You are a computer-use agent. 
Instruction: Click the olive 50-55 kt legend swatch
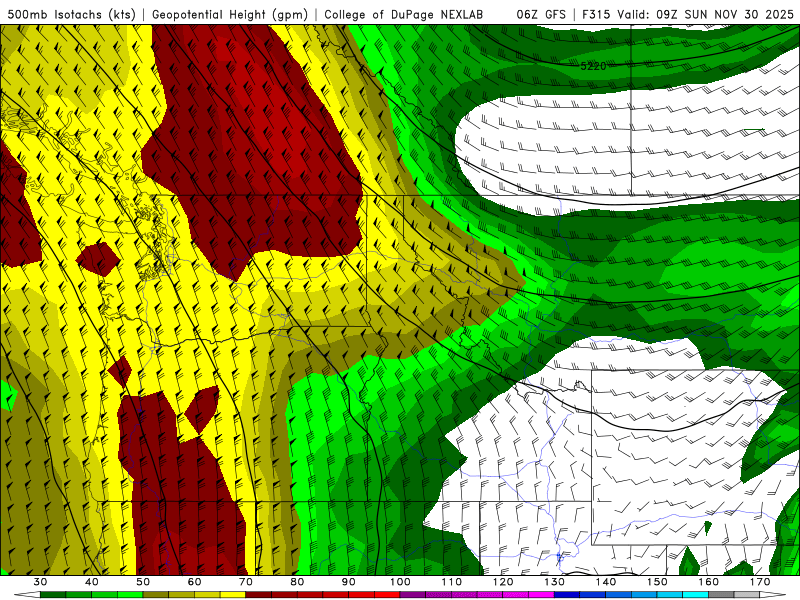(156, 595)
